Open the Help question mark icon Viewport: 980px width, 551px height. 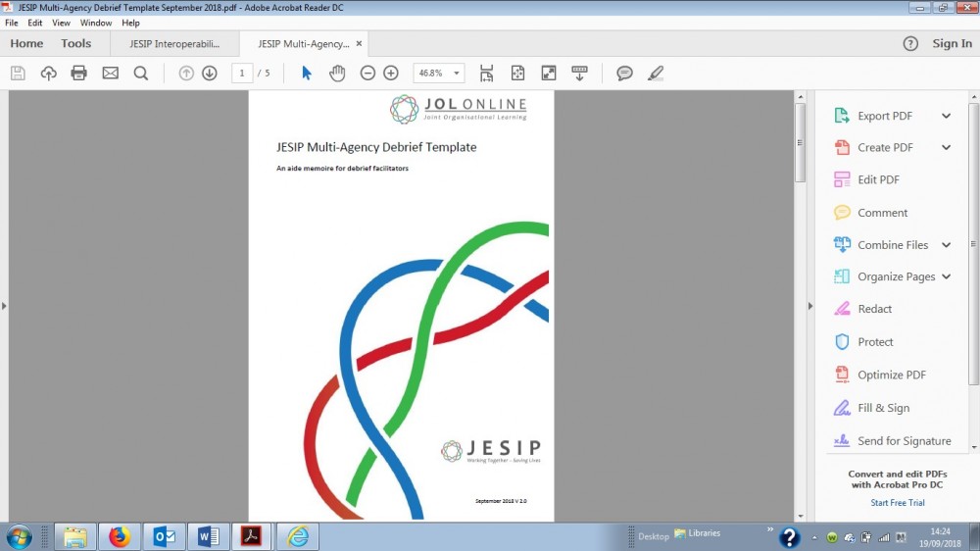point(910,43)
